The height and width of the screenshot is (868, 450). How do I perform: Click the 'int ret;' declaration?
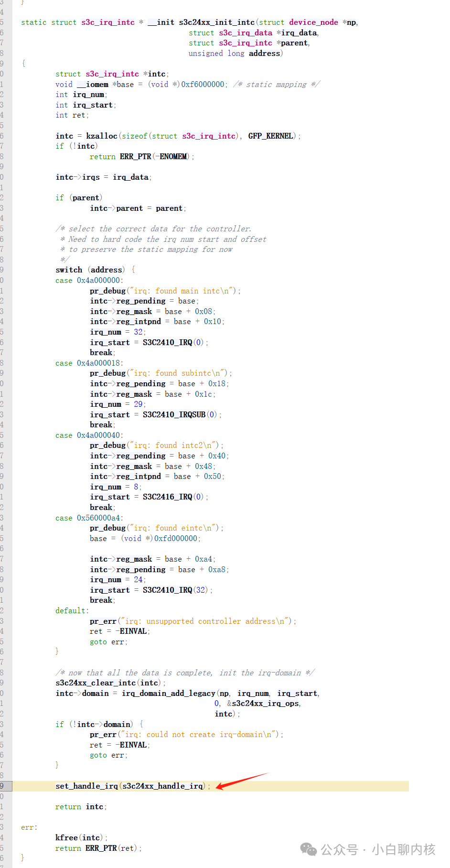pyautogui.click(x=72, y=115)
